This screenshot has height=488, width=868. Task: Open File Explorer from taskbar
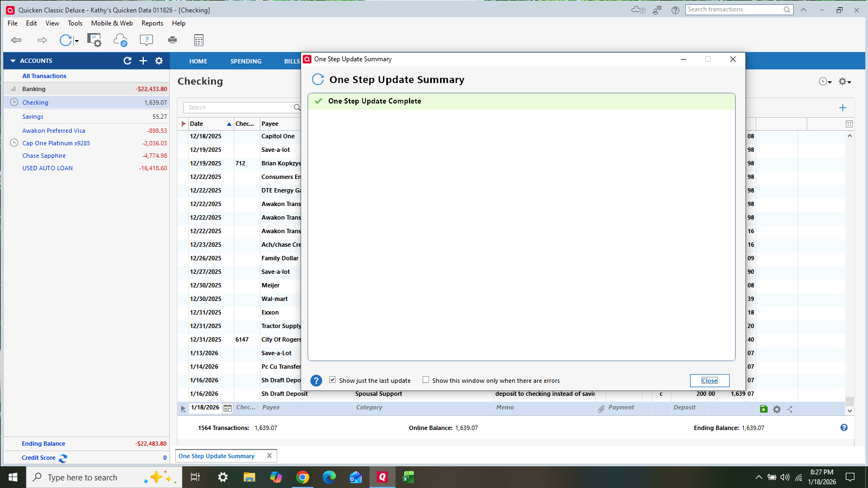click(250, 477)
